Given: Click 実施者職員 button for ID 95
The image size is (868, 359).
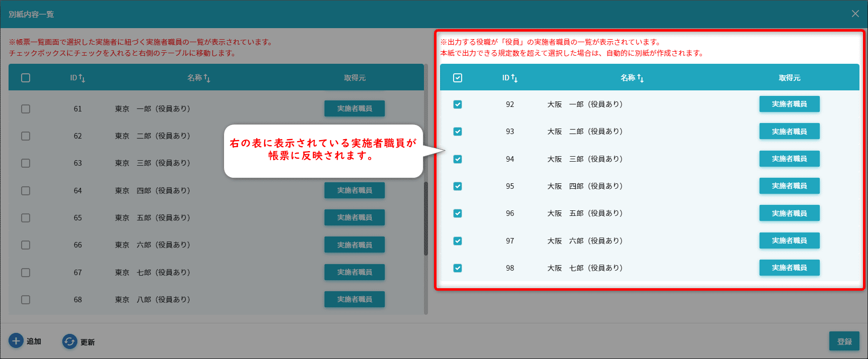Looking at the screenshot, I should (789, 186).
